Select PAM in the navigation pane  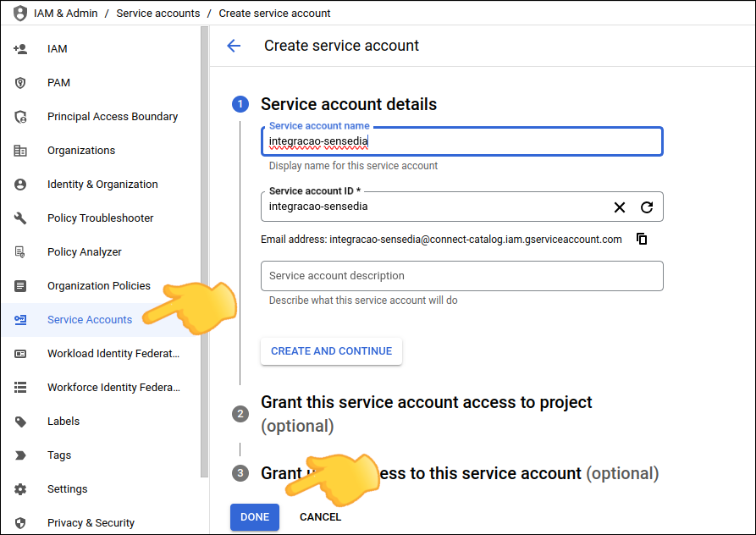pyautogui.click(x=58, y=82)
